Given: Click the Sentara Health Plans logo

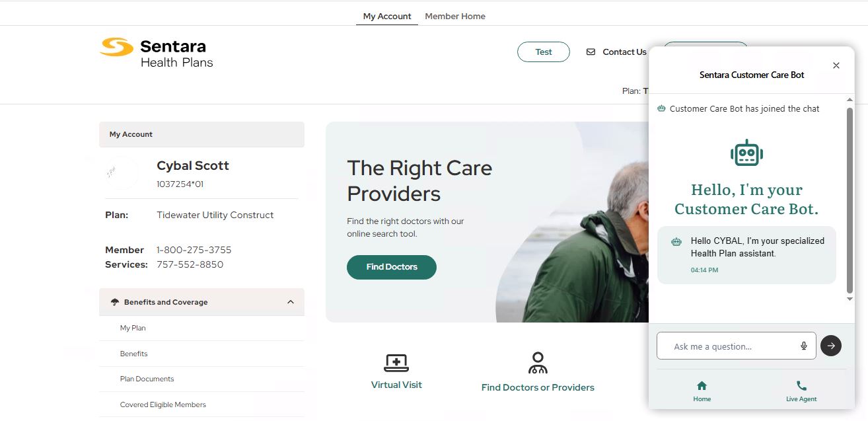Looking at the screenshot, I should coord(157,52).
